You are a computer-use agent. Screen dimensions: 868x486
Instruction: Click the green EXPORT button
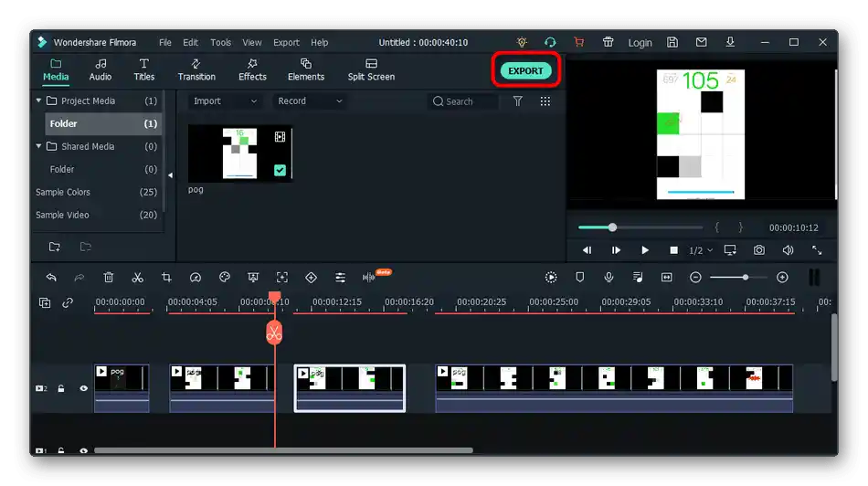[x=525, y=70]
